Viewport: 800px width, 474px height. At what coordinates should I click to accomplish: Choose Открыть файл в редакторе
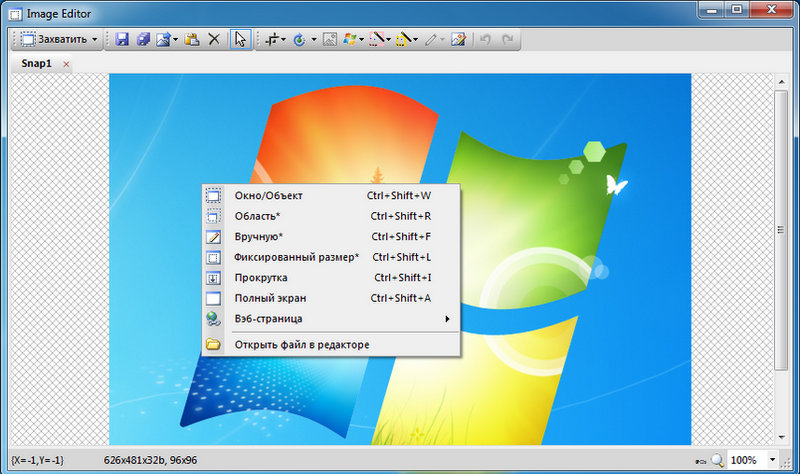(x=331, y=345)
